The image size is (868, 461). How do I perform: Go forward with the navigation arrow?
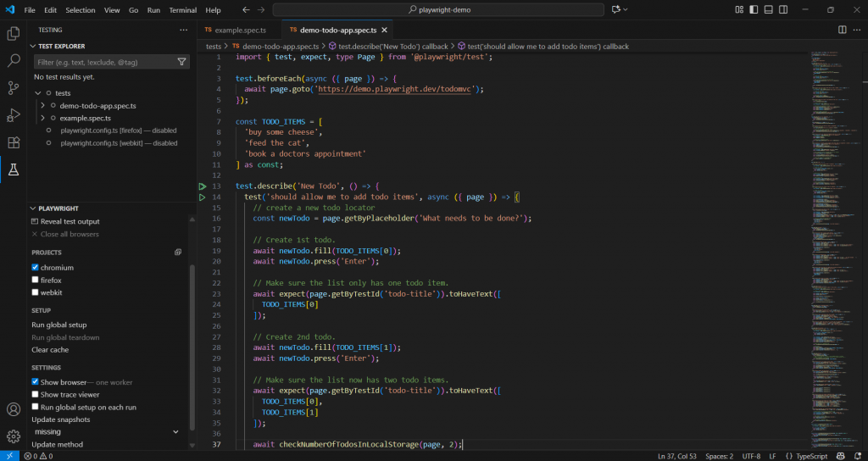261,10
